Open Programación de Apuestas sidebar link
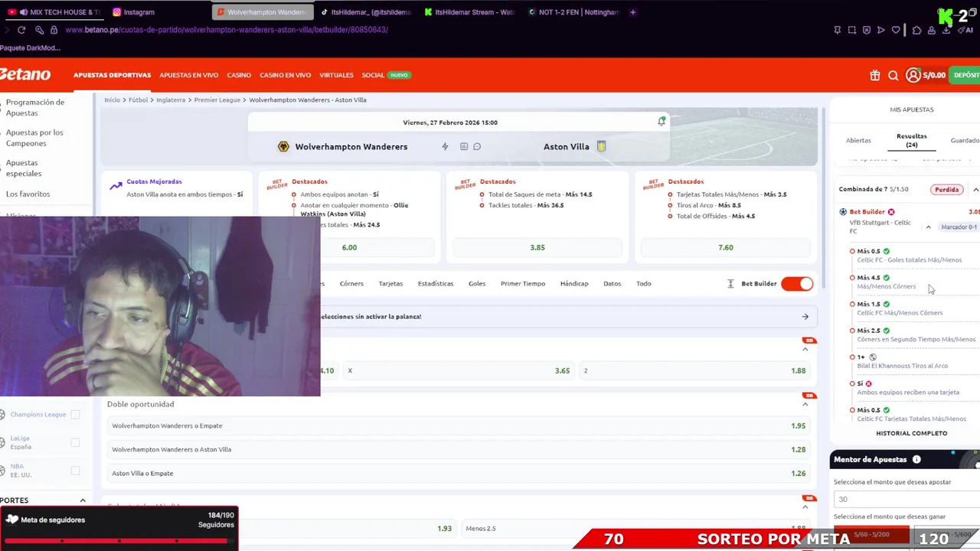The width and height of the screenshot is (980, 551). (35, 107)
